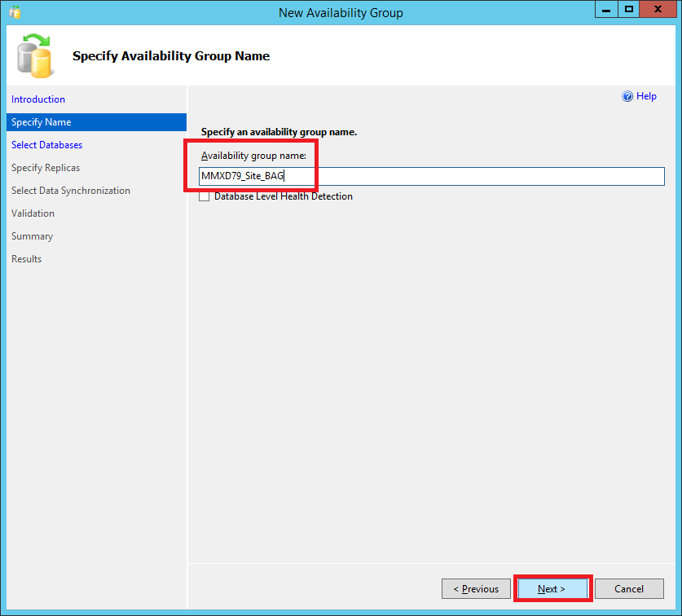Open the Summary step in sidebar

click(33, 236)
